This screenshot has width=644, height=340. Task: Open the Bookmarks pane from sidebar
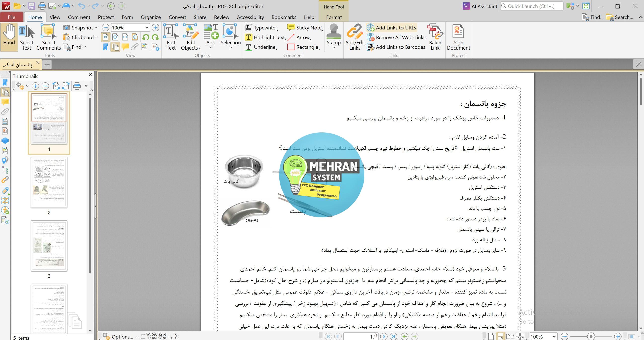click(x=5, y=83)
